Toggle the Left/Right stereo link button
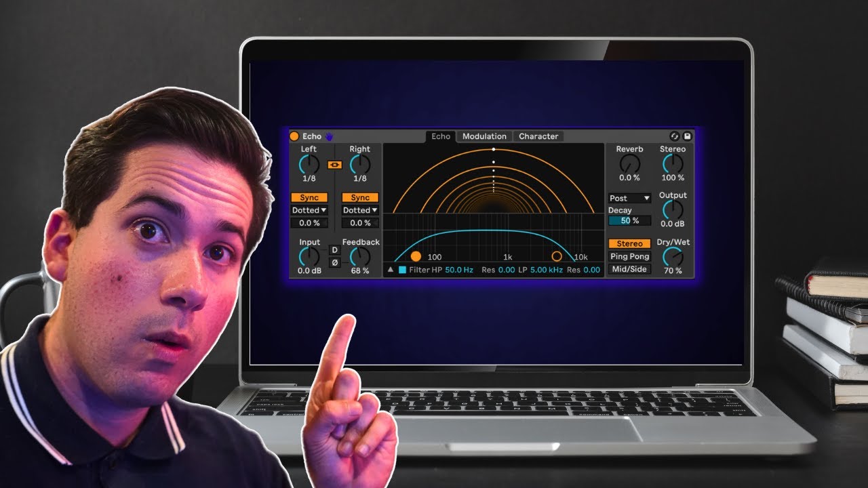868x488 pixels. point(334,164)
